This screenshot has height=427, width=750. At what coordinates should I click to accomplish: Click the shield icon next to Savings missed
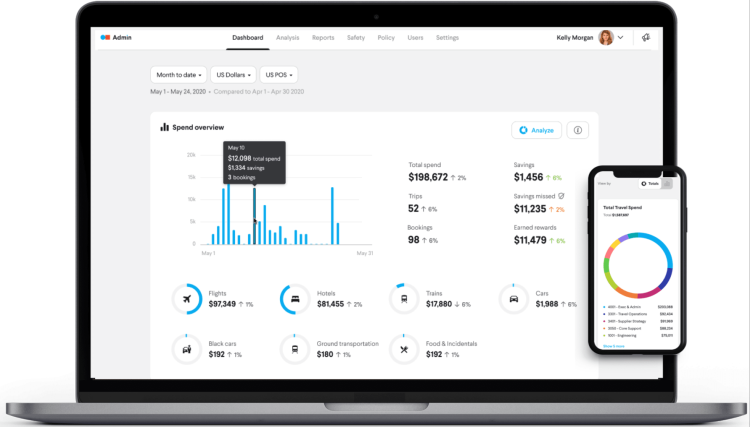[x=562, y=196]
